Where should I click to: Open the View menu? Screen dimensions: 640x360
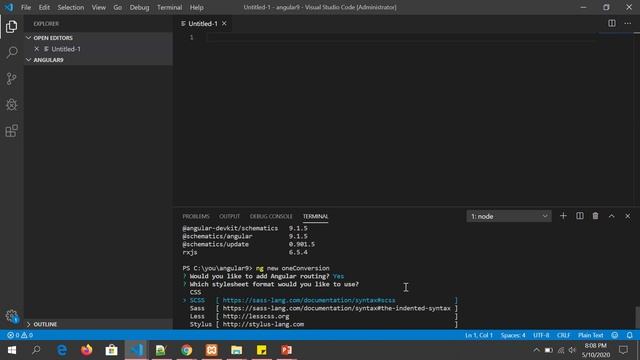(x=98, y=7)
